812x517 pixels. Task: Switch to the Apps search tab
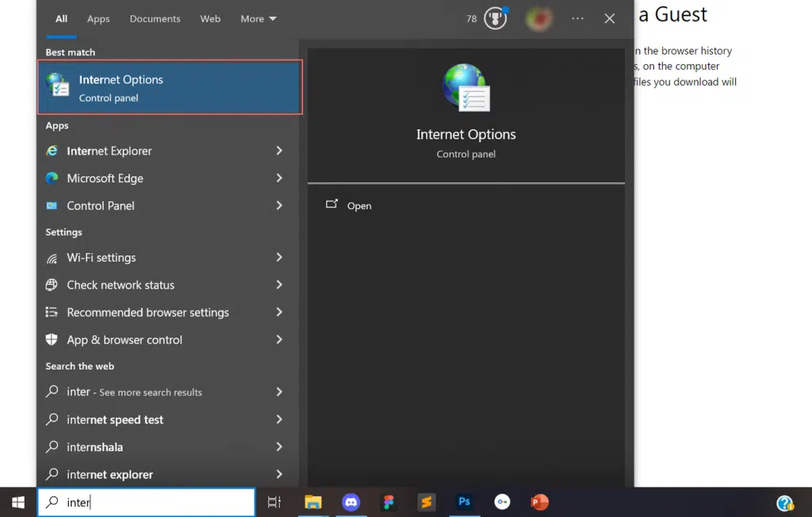(x=98, y=18)
